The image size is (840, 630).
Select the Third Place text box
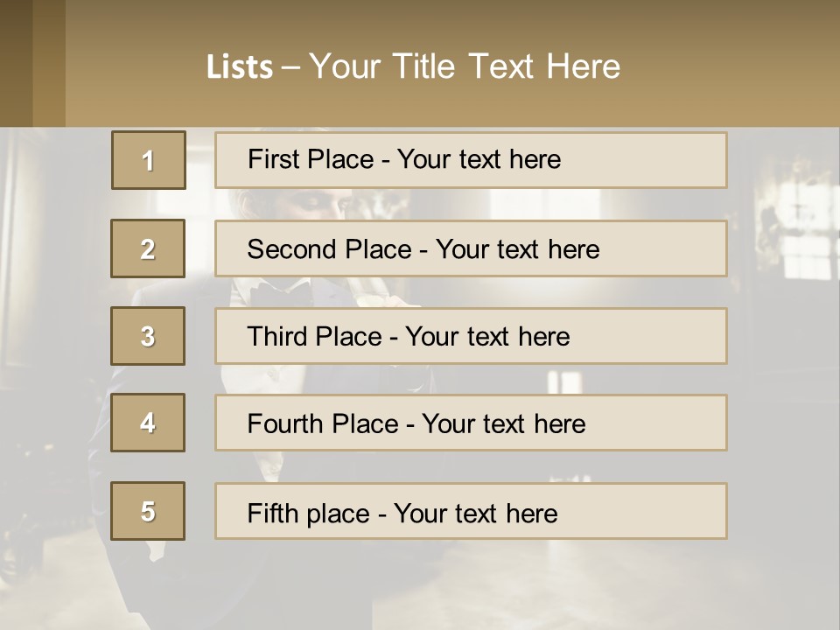click(x=471, y=336)
